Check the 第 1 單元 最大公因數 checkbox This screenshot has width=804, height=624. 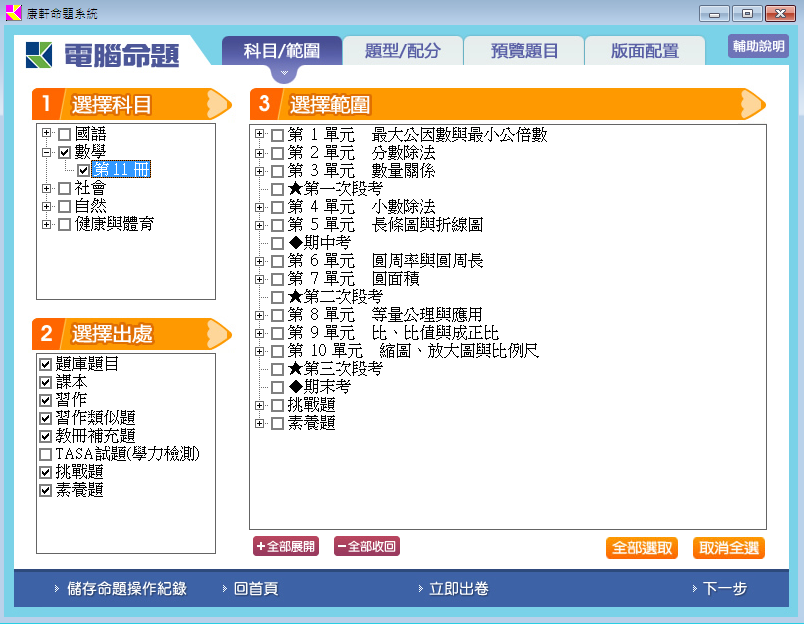coord(277,135)
